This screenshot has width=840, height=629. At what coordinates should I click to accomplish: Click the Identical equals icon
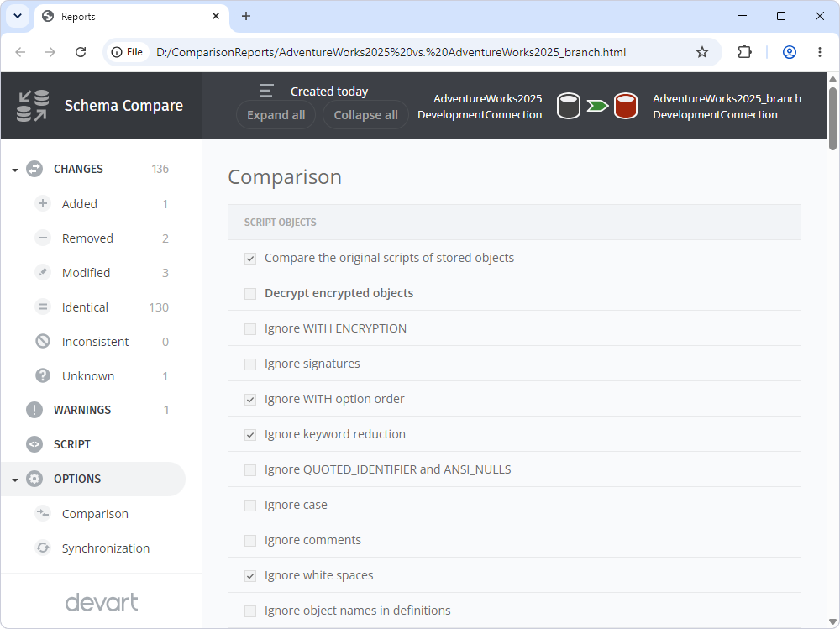pyautogui.click(x=43, y=307)
